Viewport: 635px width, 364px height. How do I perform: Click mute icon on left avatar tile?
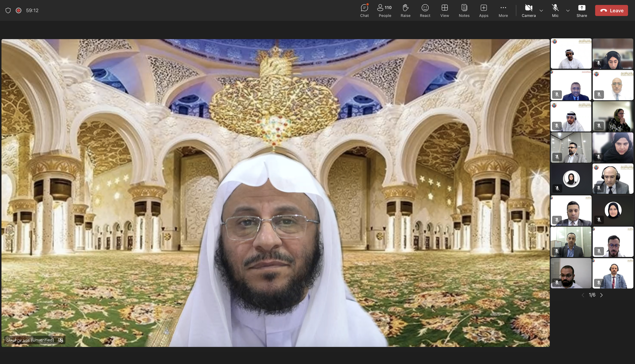(x=557, y=188)
